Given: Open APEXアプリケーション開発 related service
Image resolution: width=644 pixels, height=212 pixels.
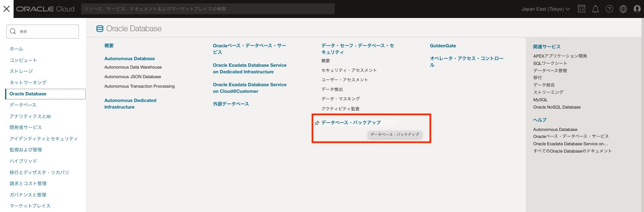Looking at the screenshot, I should pos(560,56).
